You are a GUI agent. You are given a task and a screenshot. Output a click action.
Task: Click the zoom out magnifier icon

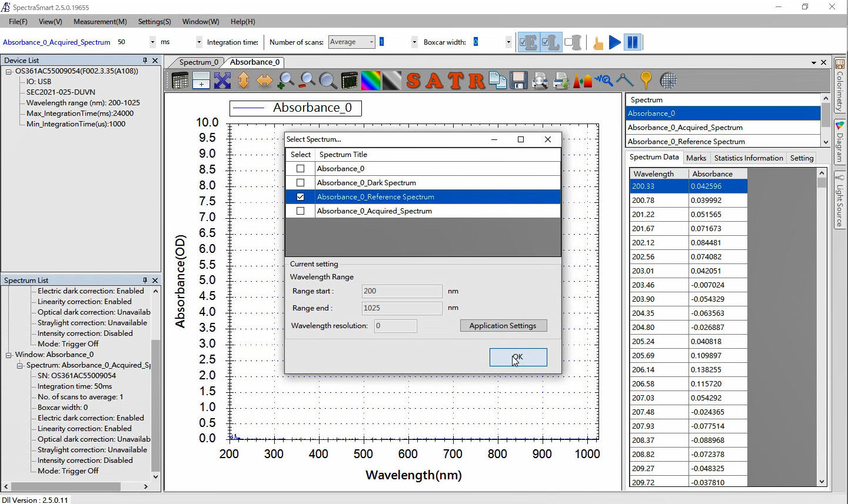click(x=307, y=81)
